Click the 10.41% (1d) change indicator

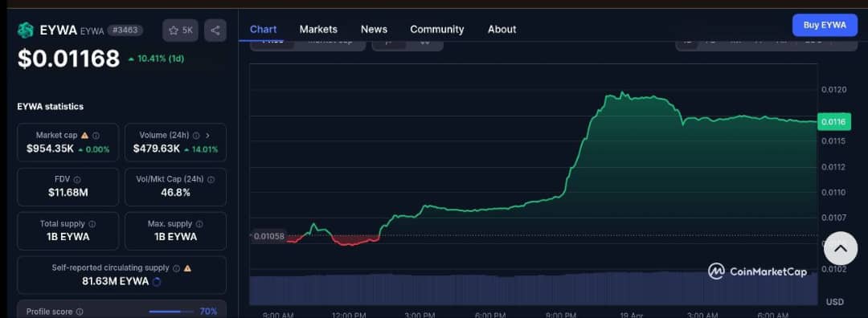coord(156,59)
